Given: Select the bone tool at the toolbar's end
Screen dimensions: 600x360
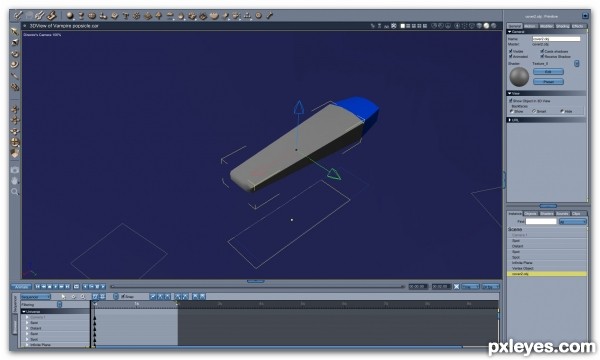Looking at the screenshot, I should 270,16.
